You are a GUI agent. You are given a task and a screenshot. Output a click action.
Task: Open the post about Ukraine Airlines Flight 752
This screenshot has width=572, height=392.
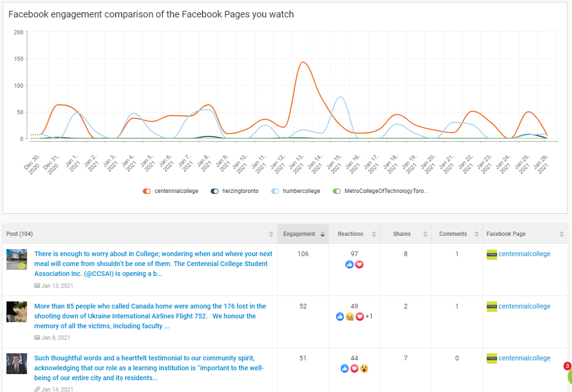(151, 316)
